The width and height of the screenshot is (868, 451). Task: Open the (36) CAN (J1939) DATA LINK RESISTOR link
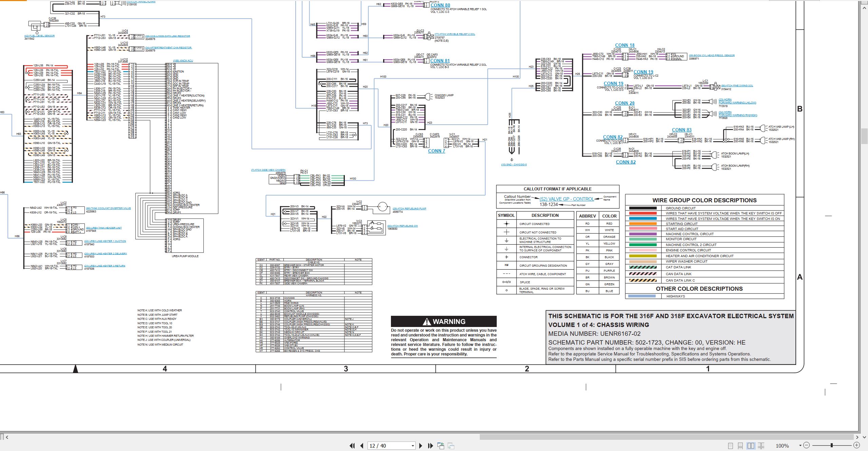(x=167, y=36)
